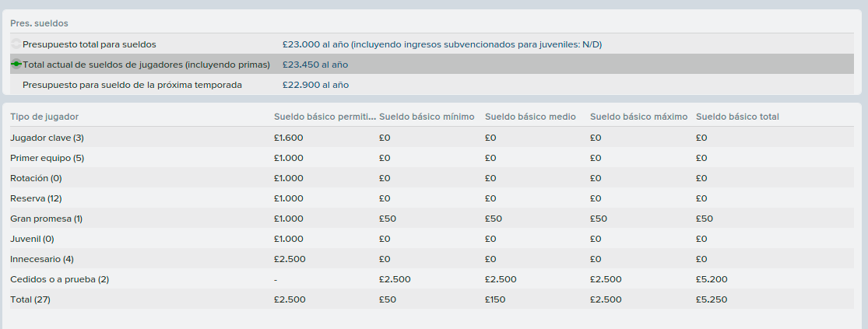The image size is (868, 329).
Task: Click Sueldo básico medio column header
Action: [530, 117]
